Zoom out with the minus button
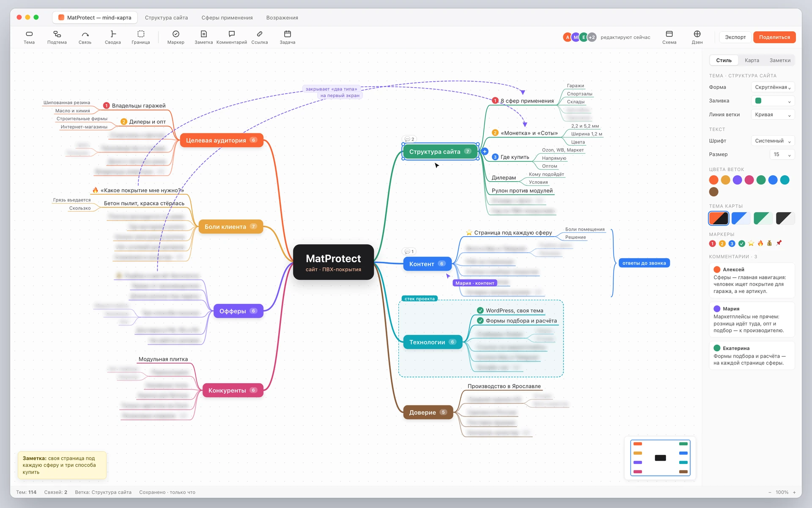The image size is (812, 508). coord(770,492)
